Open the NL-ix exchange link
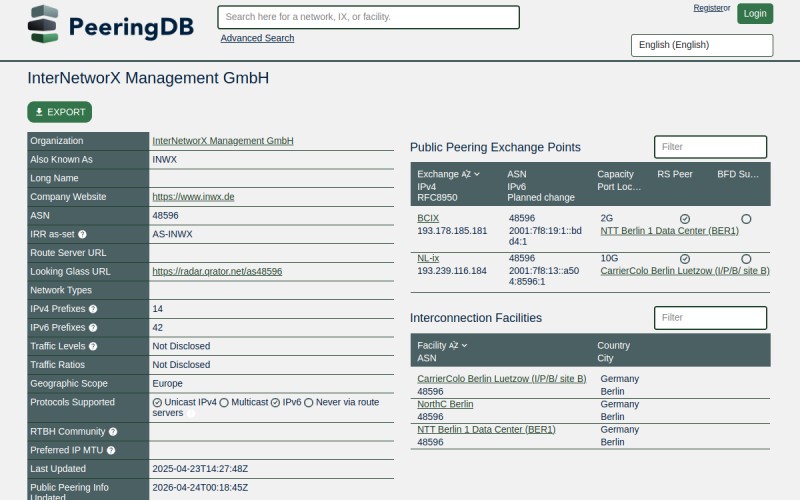The width and height of the screenshot is (800, 500). tap(428, 258)
